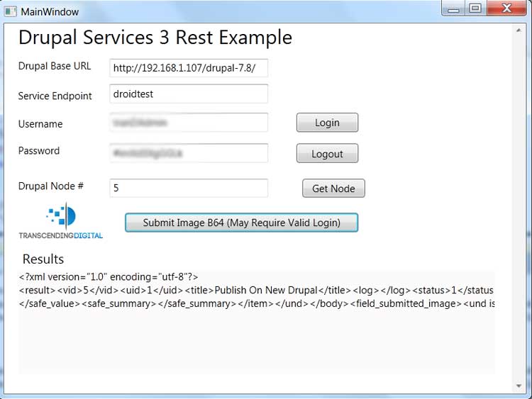Close the MainWindow window
The height and width of the screenshot is (399, 532).
tap(507, 8)
